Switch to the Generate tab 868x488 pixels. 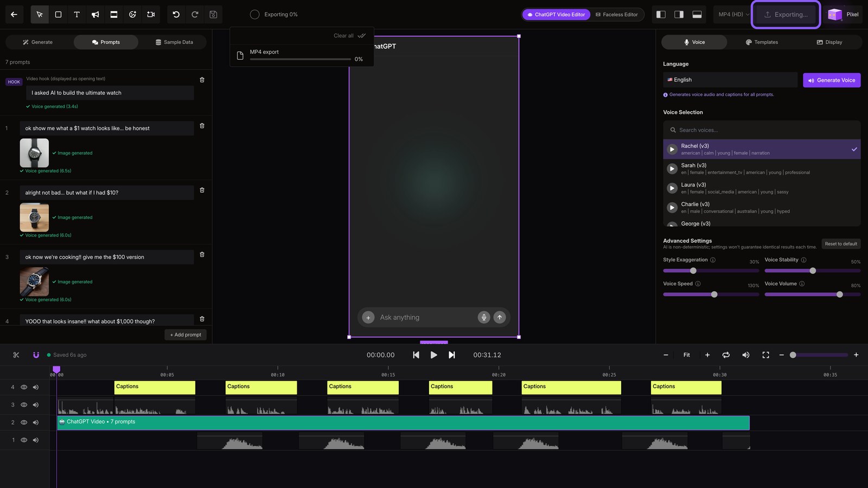(x=38, y=42)
